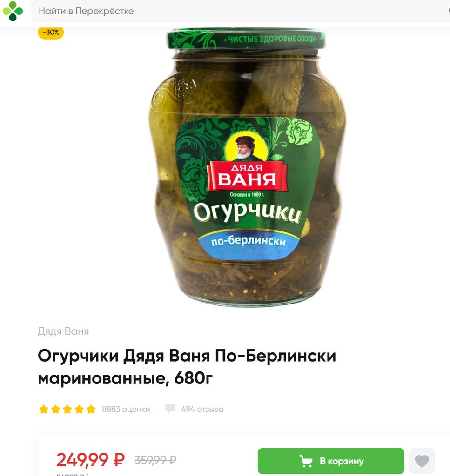
Task: Open the grey 'Дядя Ваня' brand link
Action: (x=63, y=331)
